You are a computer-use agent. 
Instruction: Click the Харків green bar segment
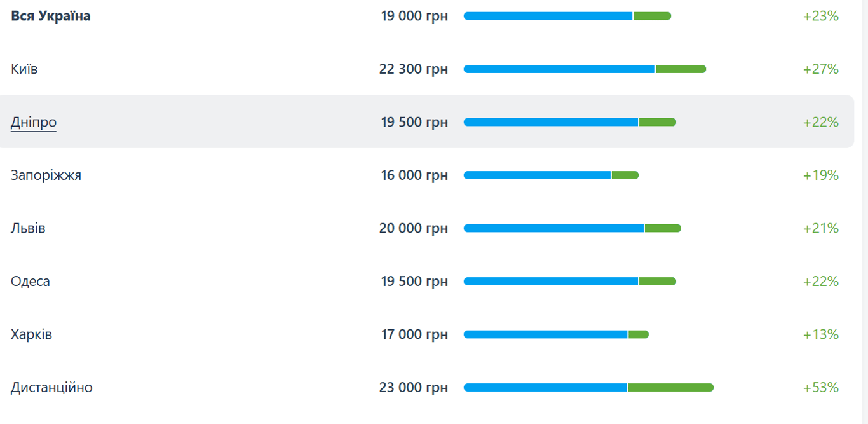(x=638, y=334)
